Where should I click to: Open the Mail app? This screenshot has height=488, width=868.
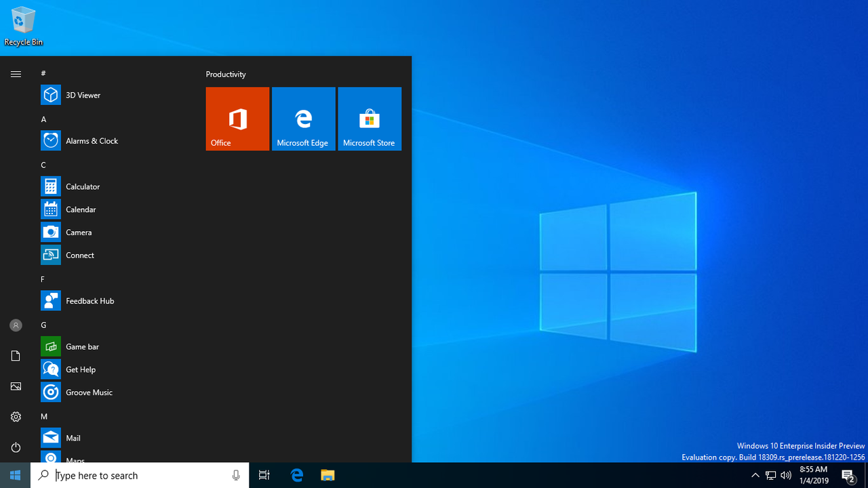tap(115, 438)
